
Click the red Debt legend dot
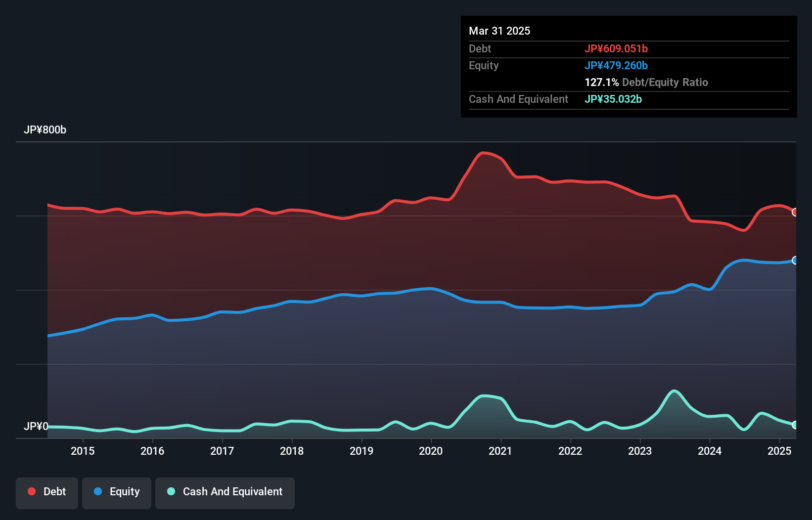click(31, 491)
